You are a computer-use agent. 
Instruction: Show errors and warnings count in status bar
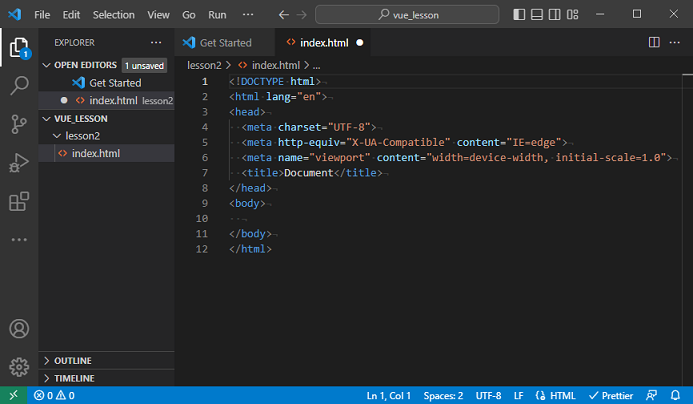(x=54, y=395)
